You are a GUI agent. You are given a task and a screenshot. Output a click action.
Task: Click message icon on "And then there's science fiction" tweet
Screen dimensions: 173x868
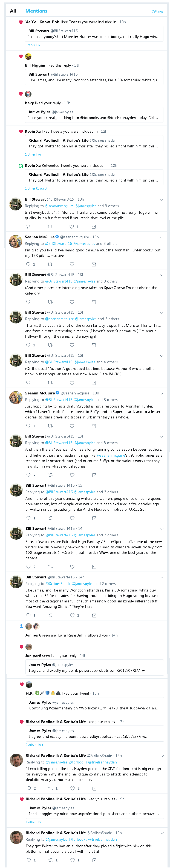94,475
